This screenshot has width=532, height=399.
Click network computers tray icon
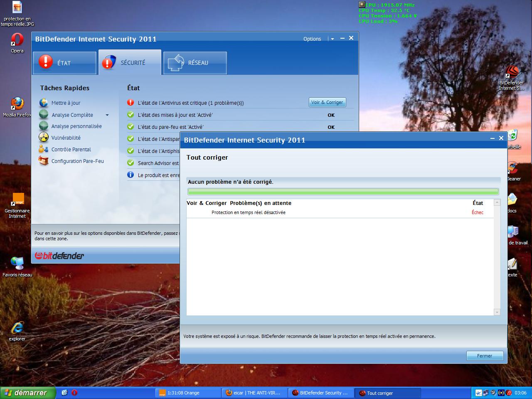point(486,393)
